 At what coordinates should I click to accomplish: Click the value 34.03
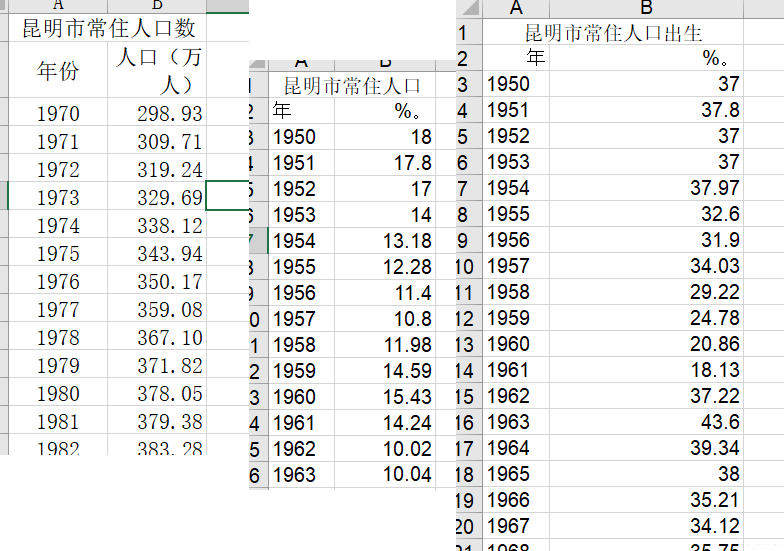646,266
